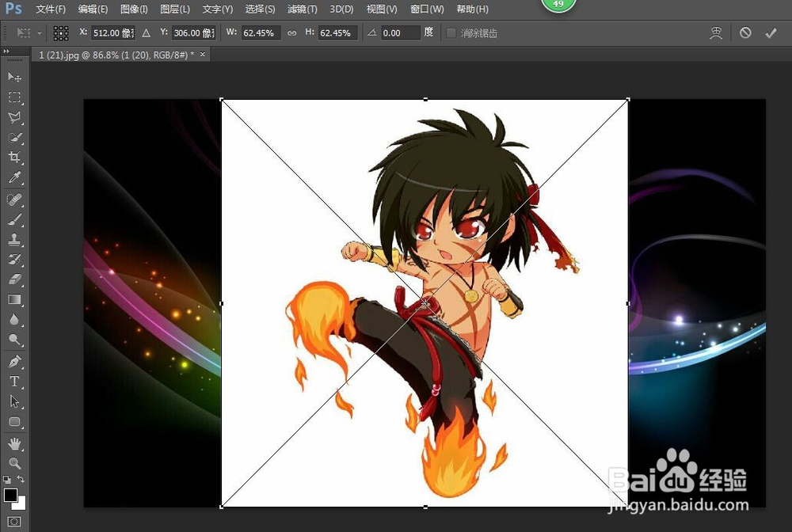Select the Eyedropper tool
The height and width of the screenshot is (532, 792).
pyautogui.click(x=14, y=177)
